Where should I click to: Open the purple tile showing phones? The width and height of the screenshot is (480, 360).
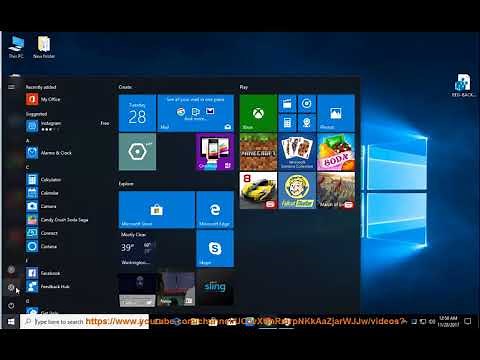coord(215,152)
